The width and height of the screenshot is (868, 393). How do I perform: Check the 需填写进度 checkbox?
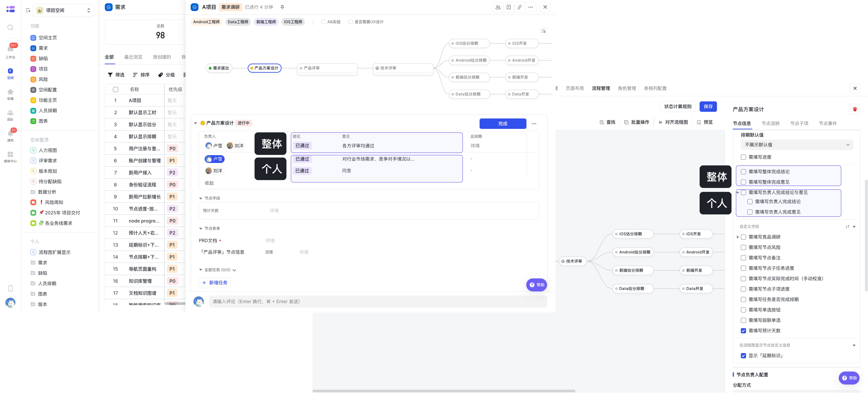743,157
